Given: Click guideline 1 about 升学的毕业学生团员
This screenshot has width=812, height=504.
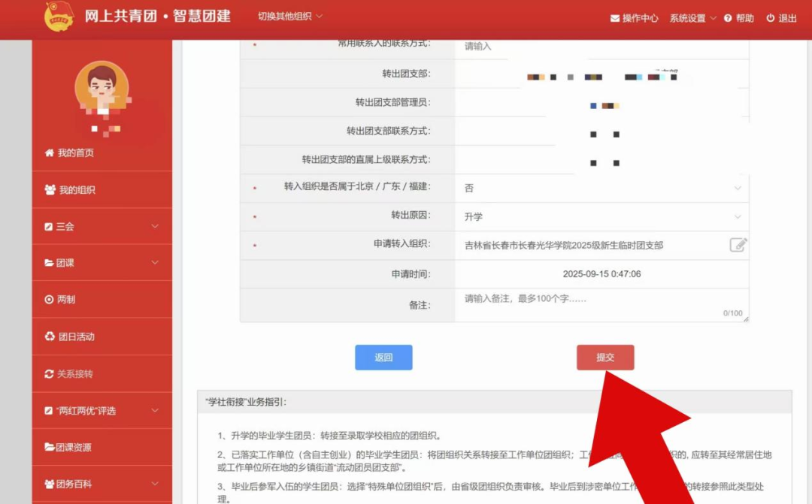Looking at the screenshot, I should click(329, 436).
